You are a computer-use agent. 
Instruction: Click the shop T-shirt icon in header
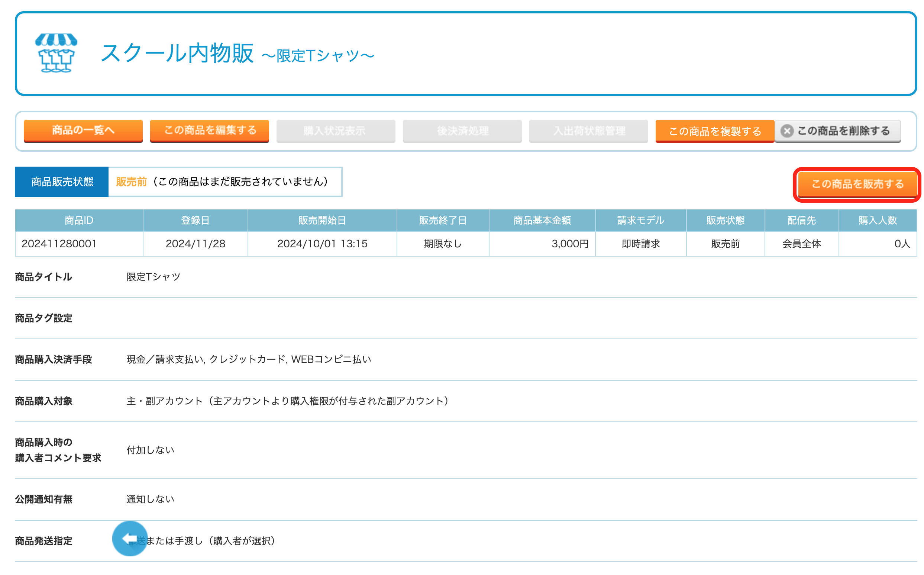56,53
